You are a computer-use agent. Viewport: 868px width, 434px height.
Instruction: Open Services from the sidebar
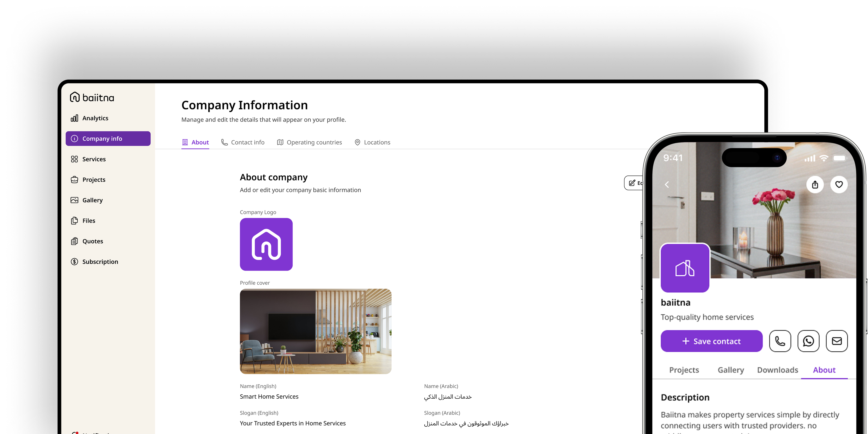(x=108, y=159)
